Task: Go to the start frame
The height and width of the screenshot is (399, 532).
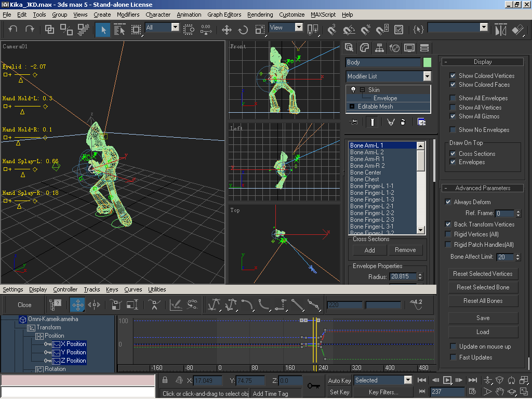Action: coord(422,380)
